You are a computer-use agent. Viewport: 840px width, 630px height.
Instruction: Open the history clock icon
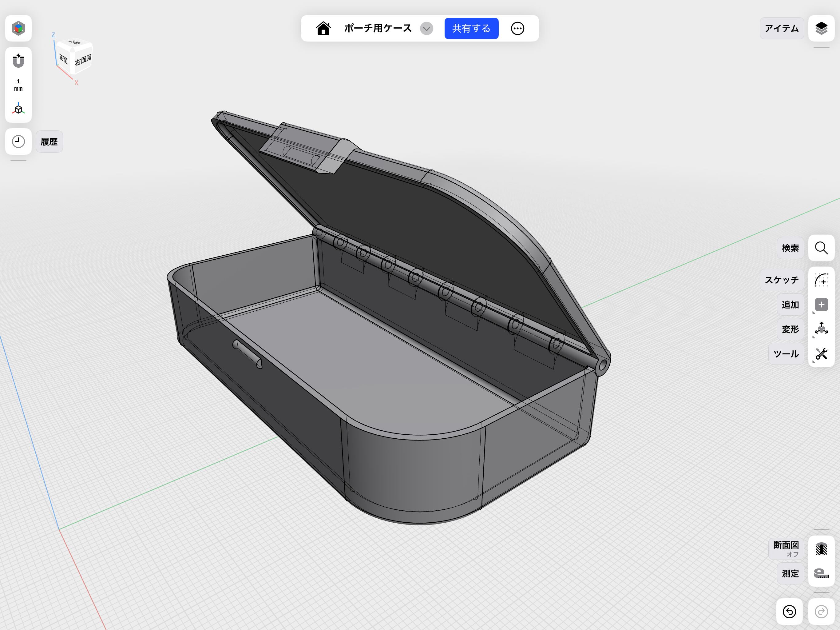(x=18, y=142)
